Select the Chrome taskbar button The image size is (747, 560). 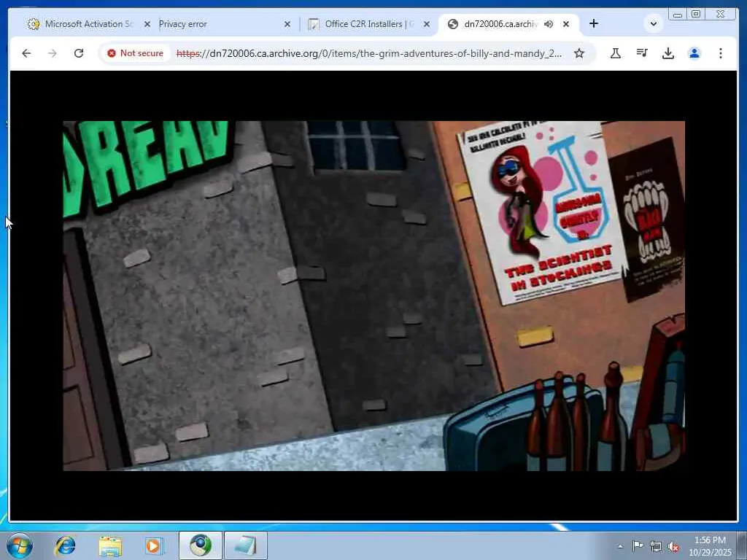[x=201, y=545]
